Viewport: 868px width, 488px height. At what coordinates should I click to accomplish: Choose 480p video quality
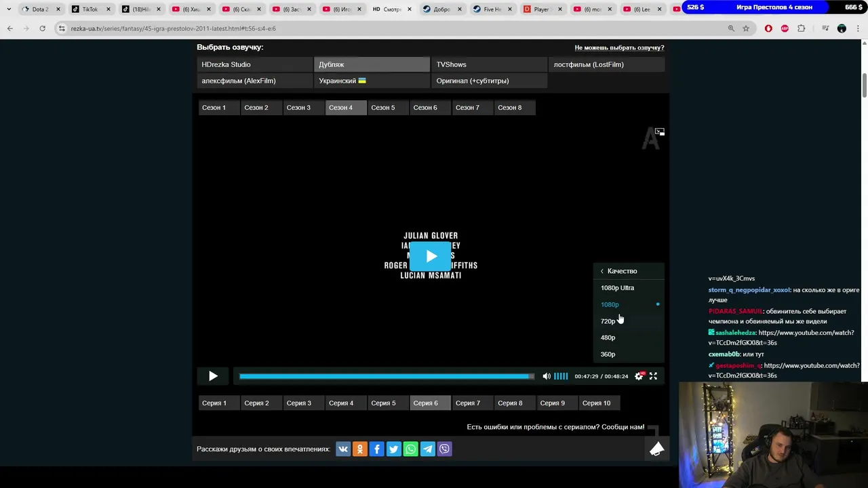point(629,338)
